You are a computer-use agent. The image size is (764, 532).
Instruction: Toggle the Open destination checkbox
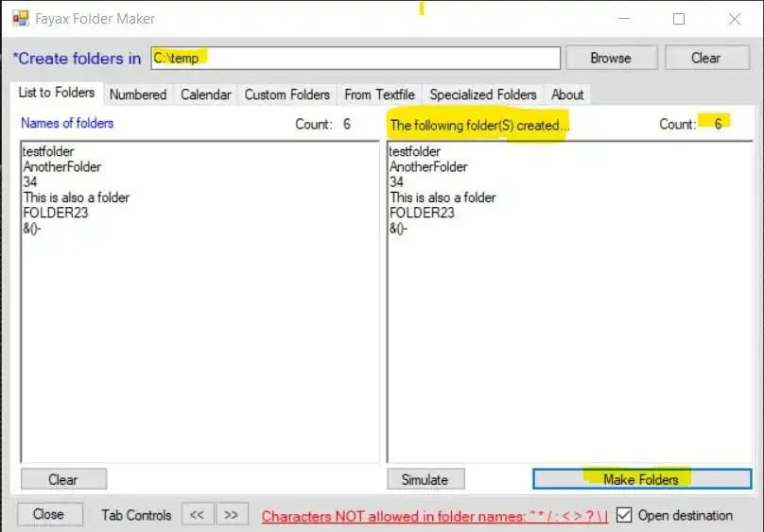624,515
